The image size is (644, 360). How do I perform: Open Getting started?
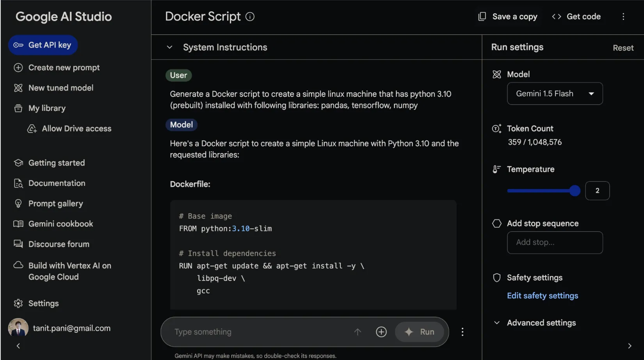pos(57,163)
